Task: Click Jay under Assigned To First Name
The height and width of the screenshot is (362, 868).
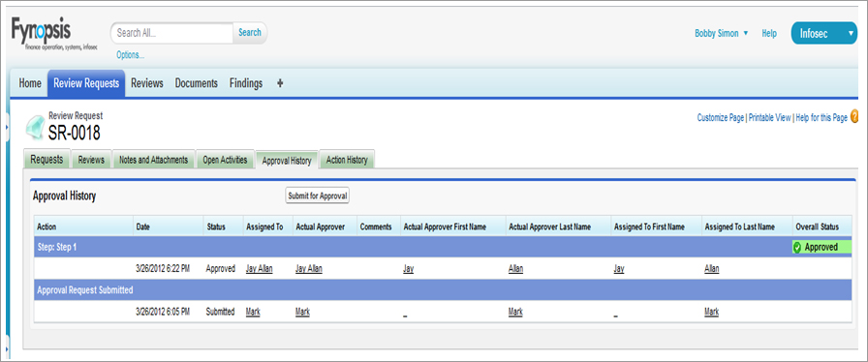Action: click(619, 268)
